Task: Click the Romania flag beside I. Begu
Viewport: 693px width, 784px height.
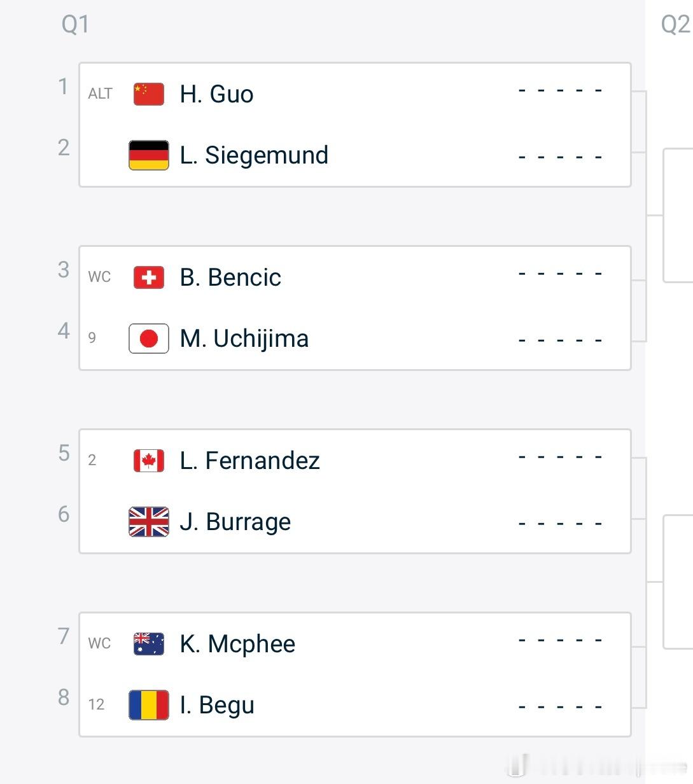Action: [149, 705]
